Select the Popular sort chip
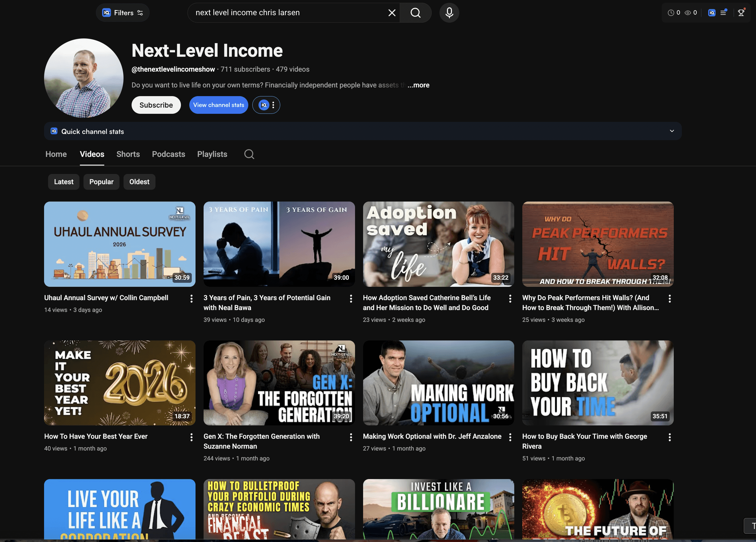Image resolution: width=756 pixels, height=542 pixels. [x=101, y=182]
